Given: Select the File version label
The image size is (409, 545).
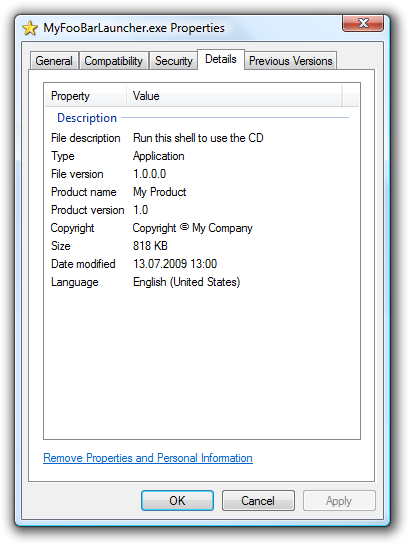Looking at the screenshot, I should click(x=77, y=174).
